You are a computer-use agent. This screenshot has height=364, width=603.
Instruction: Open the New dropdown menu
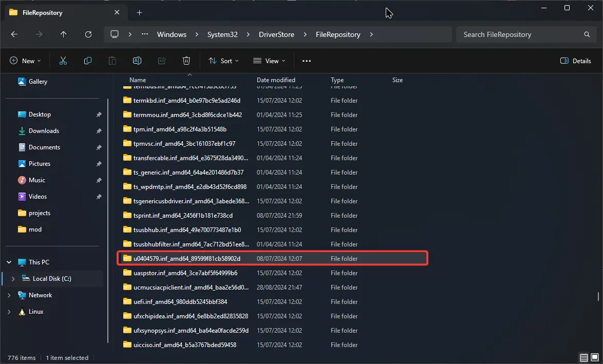coord(25,61)
